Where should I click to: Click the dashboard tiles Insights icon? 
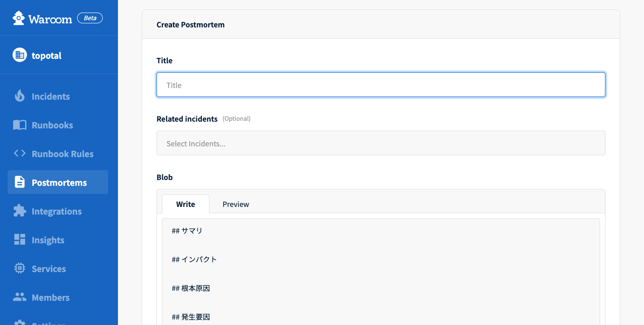(20, 240)
